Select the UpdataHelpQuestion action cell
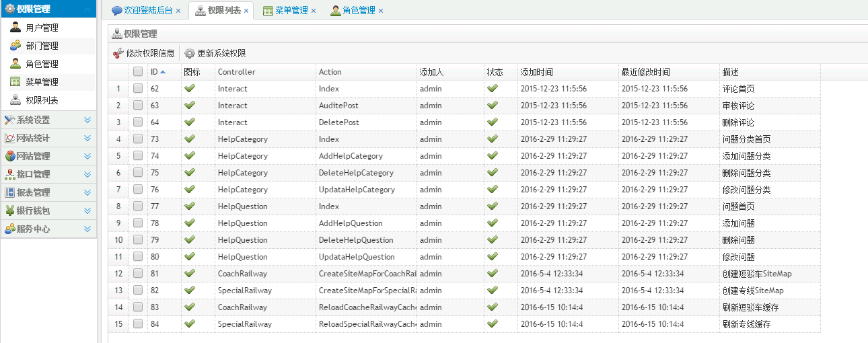The image size is (868, 343). click(x=366, y=257)
